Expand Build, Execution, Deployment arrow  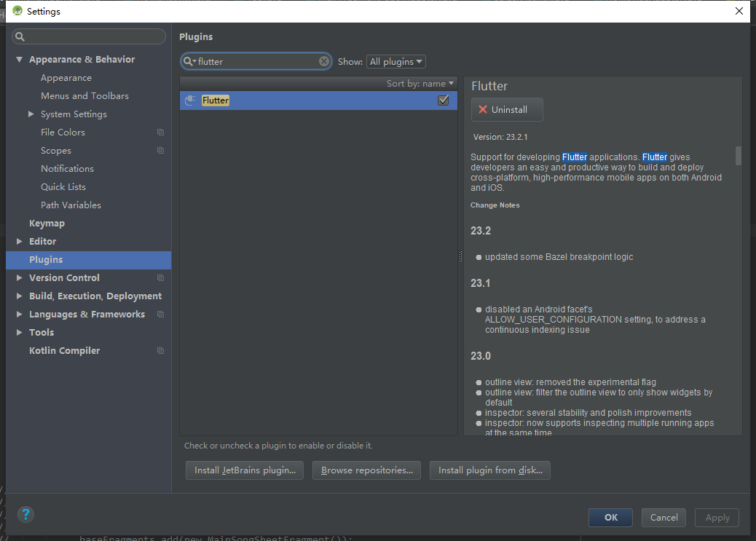coord(19,296)
